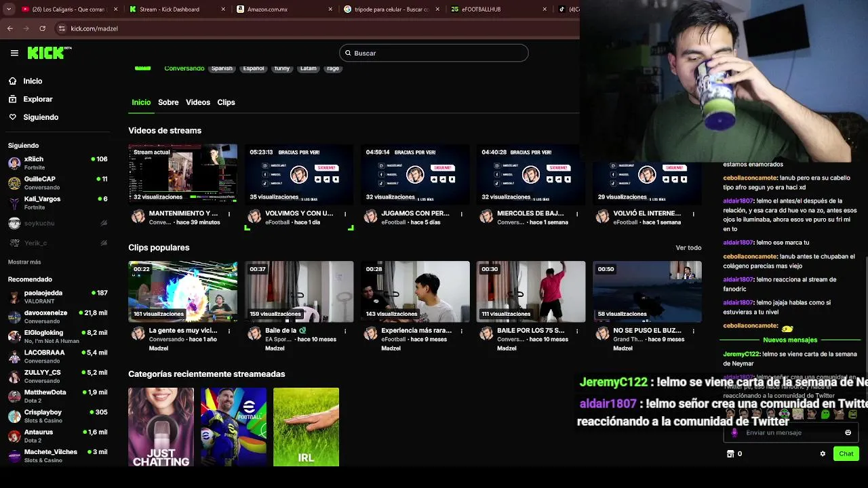Open options for NO SE PUSO EL BUZ clip
The image size is (868, 488).
(693, 331)
